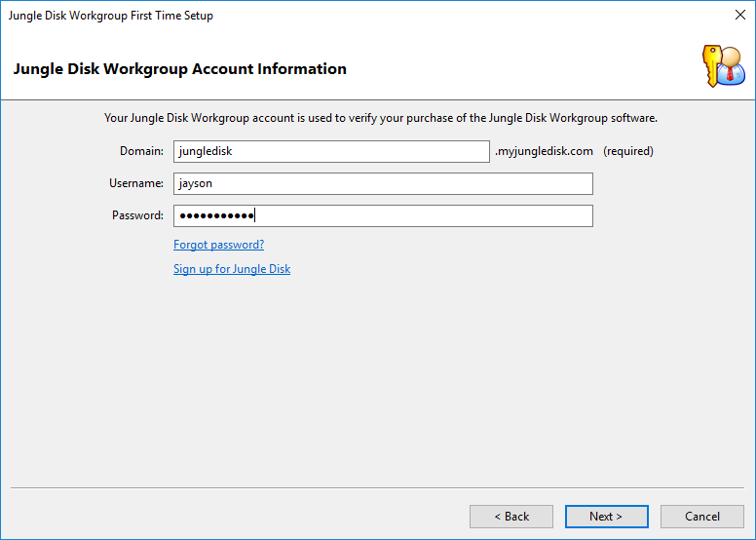Open the Forgot password? link
The image size is (756, 540).
(x=219, y=245)
